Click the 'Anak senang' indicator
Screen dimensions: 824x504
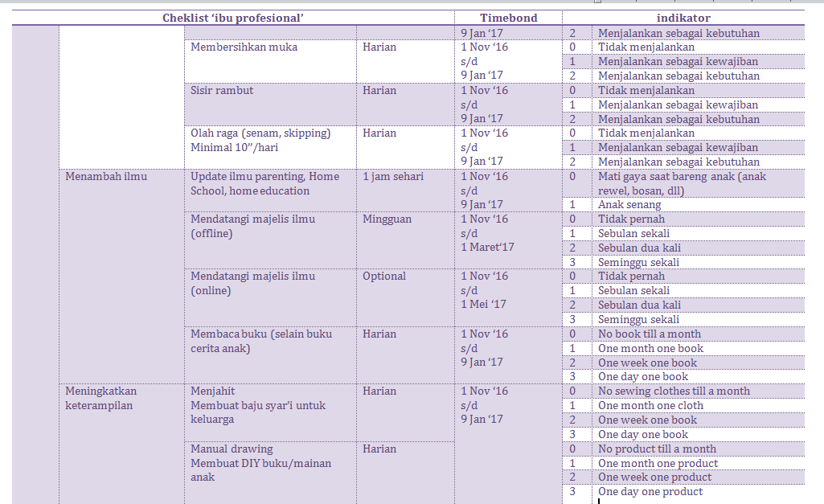tap(629, 205)
